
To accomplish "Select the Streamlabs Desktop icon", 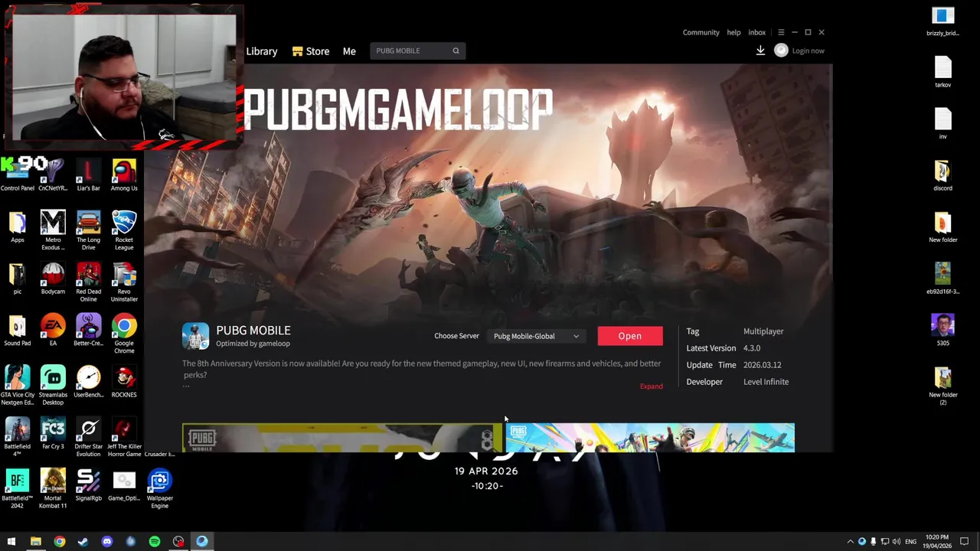I will 53,385.
